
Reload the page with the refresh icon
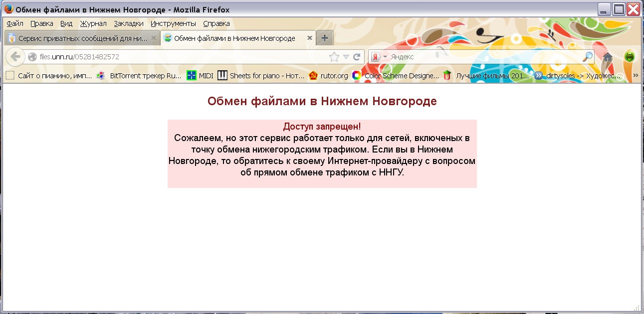point(357,57)
